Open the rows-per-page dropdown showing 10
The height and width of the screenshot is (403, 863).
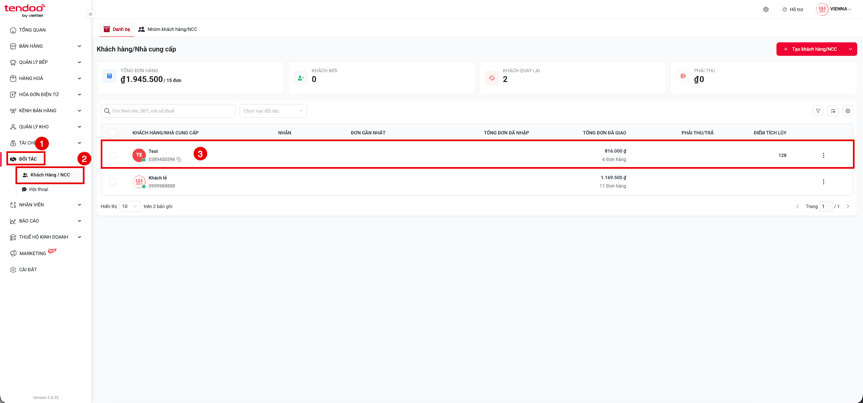pyautogui.click(x=130, y=206)
